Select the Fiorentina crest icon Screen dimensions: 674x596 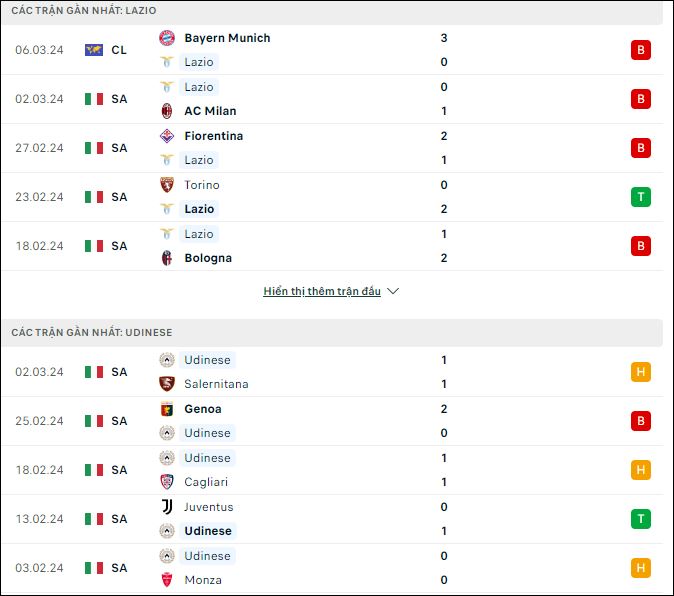tap(167, 136)
